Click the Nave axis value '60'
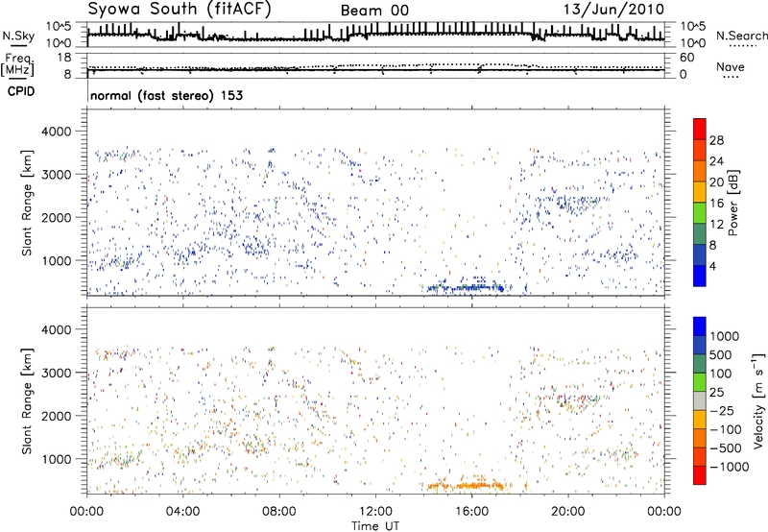This screenshot has width=768, height=532. click(x=686, y=58)
